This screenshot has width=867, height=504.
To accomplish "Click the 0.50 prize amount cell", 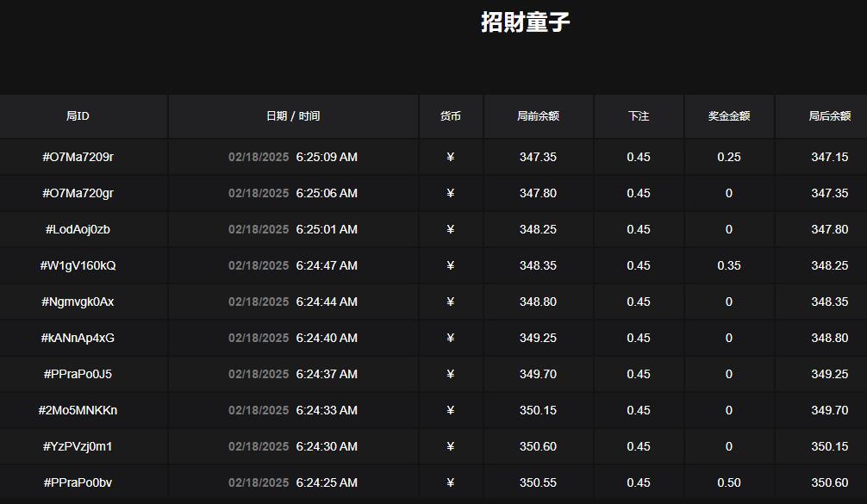I will [729, 482].
